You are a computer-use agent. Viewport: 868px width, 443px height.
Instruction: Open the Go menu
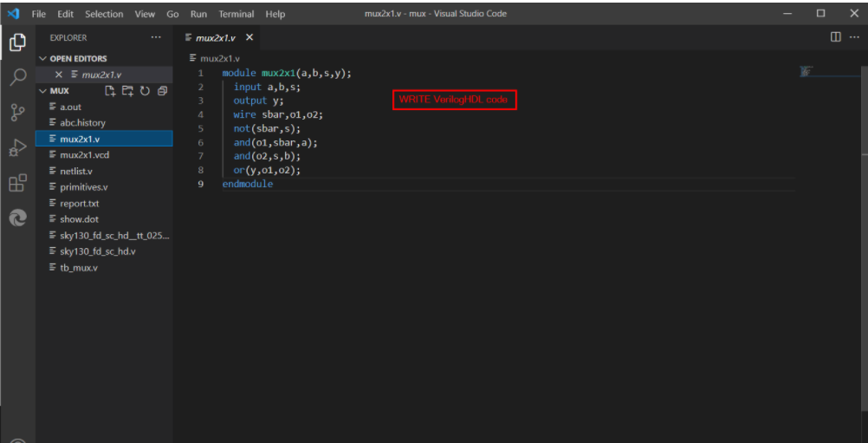(173, 14)
